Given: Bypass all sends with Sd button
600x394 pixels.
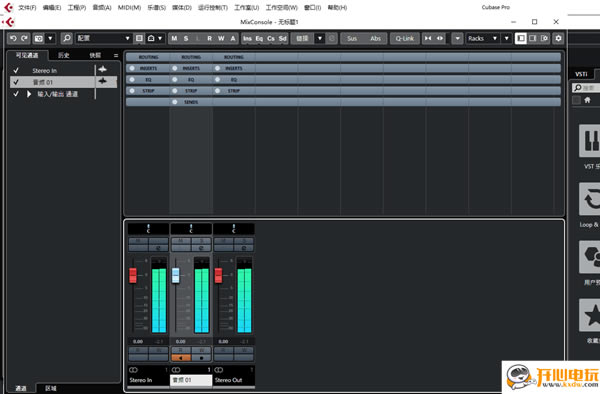Looking at the screenshot, I should coord(282,38).
